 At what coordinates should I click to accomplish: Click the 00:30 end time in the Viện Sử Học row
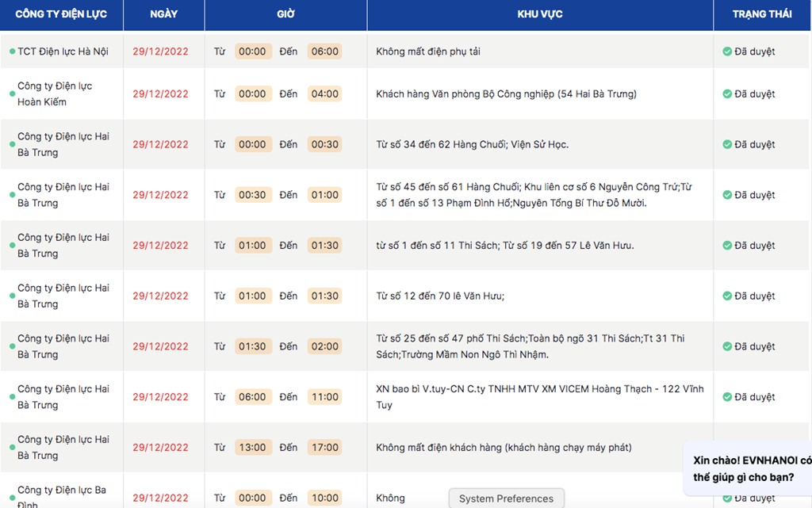coord(324,144)
